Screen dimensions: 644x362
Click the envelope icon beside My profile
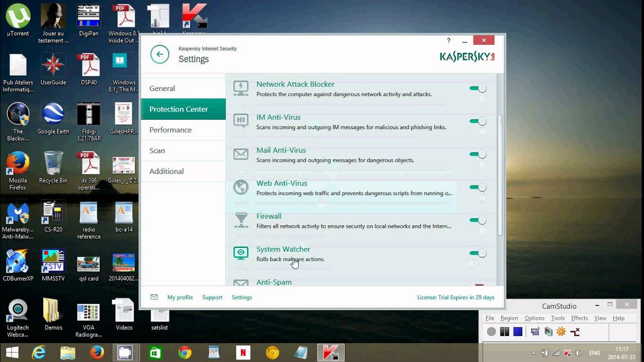[154, 297]
